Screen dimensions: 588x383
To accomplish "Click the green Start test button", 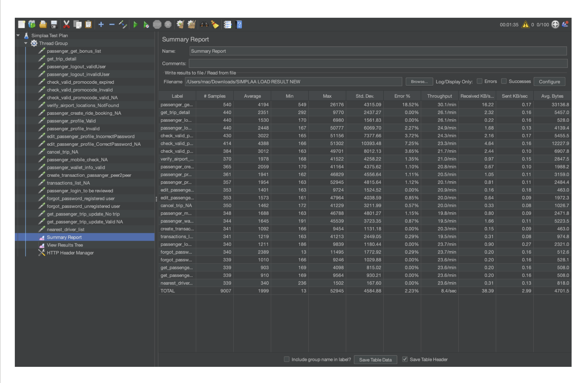I will [x=135, y=25].
